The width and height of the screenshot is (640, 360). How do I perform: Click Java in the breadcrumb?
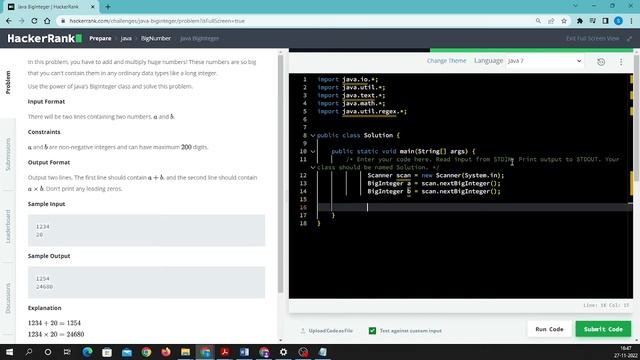point(126,38)
